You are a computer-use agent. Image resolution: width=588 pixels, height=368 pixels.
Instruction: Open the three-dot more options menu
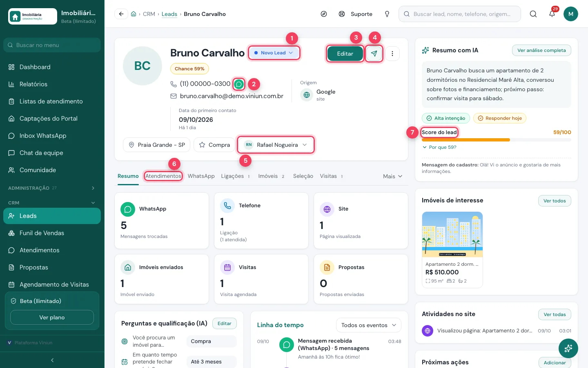(x=392, y=54)
